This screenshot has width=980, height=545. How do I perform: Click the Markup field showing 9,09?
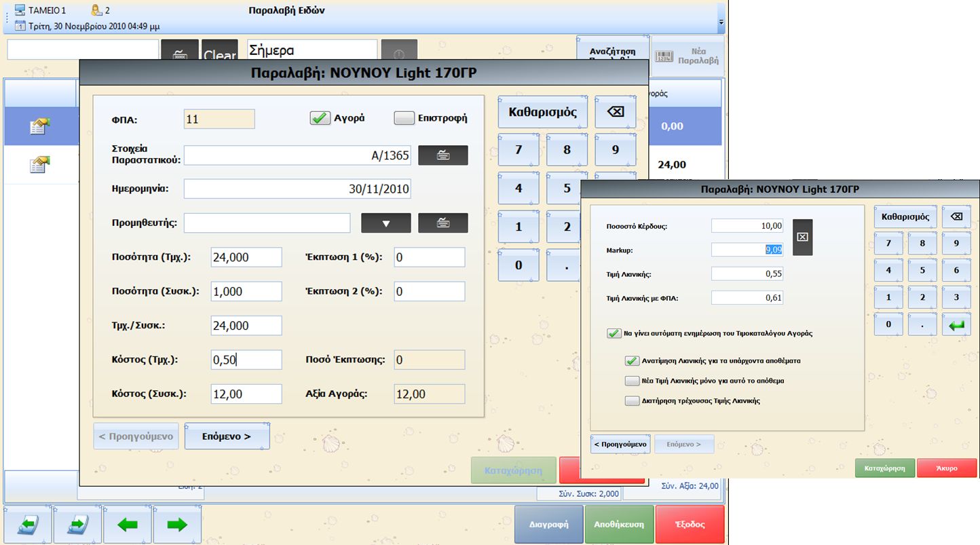[747, 250]
